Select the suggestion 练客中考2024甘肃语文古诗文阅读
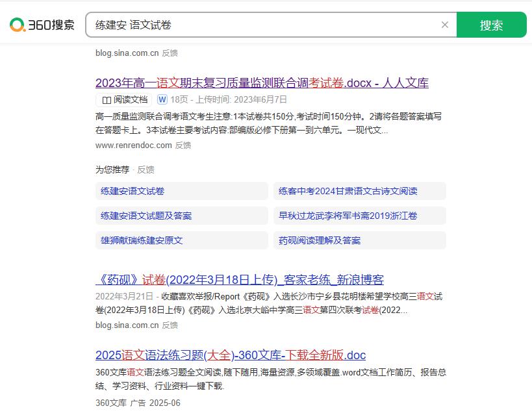 (x=360, y=191)
